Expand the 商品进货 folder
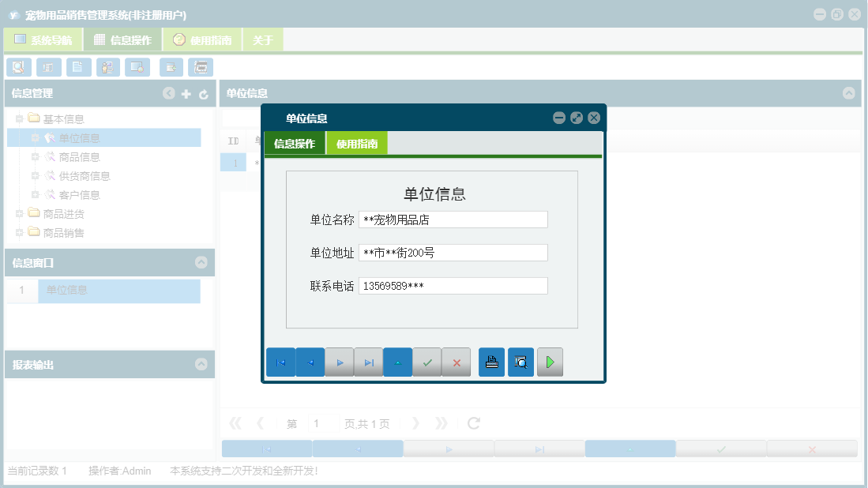868x488 pixels. (x=21, y=213)
